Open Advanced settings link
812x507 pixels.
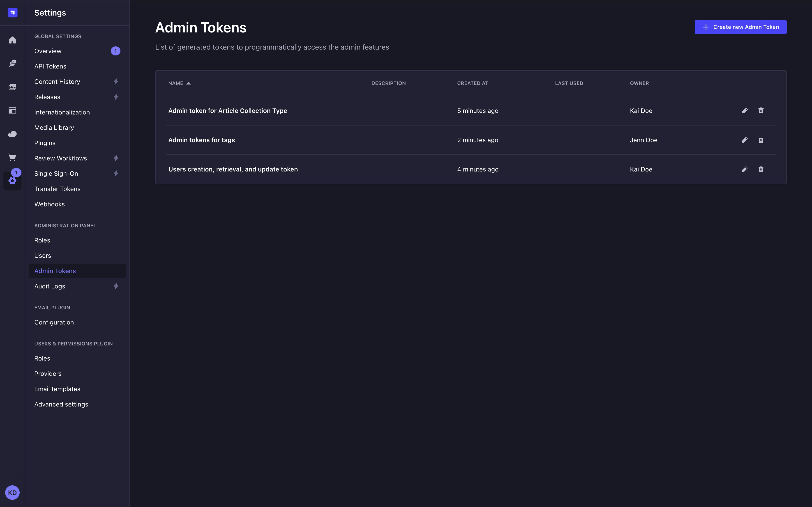(x=61, y=404)
